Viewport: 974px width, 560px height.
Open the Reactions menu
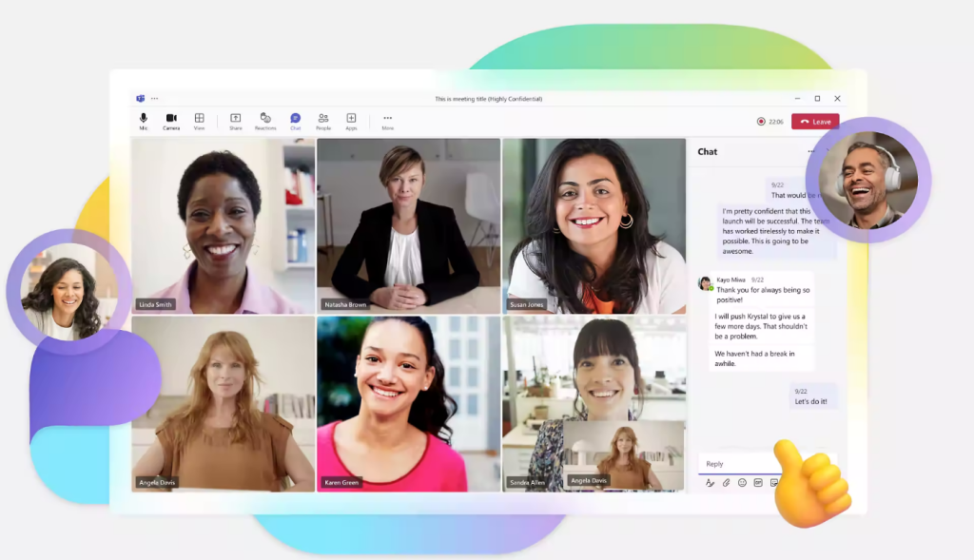coord(265,120)
